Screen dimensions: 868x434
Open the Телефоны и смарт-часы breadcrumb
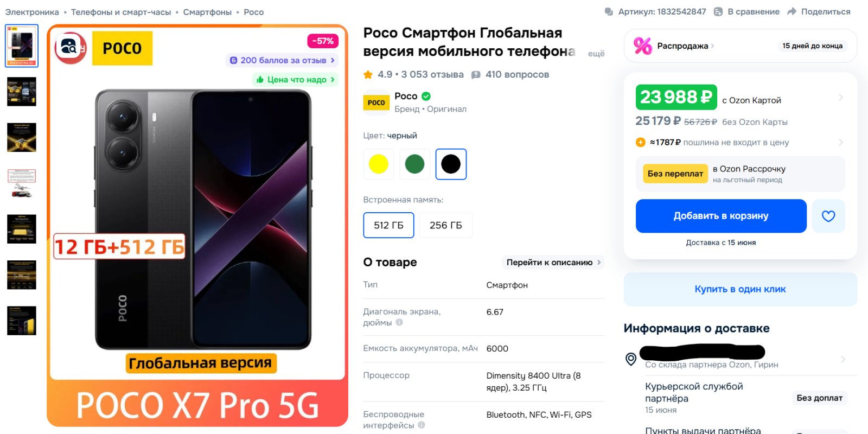coord(121,12)
